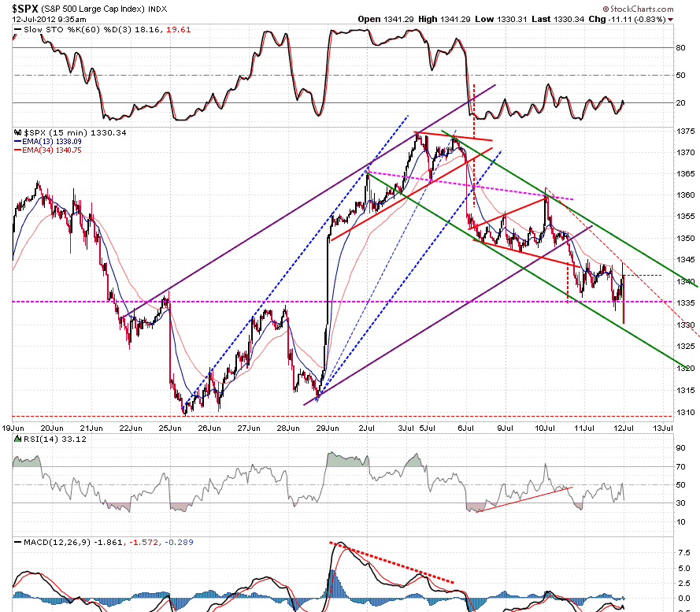The height and width of the screenshot is (612, 700).
Task: Click the 70 level on the RSI axis
Action: coord(681,467)
